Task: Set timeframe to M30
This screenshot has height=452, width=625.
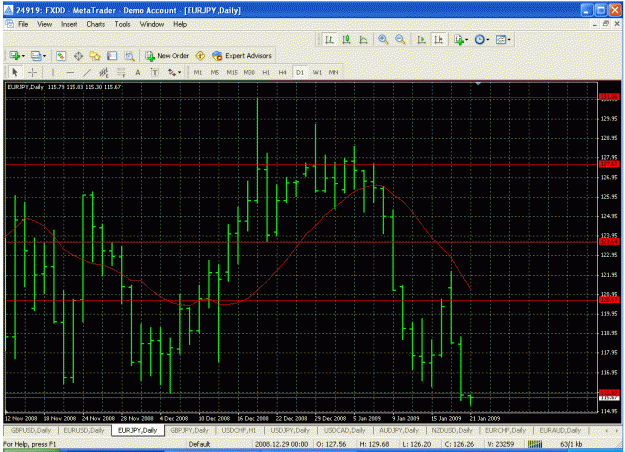Action: click(249, 72)
